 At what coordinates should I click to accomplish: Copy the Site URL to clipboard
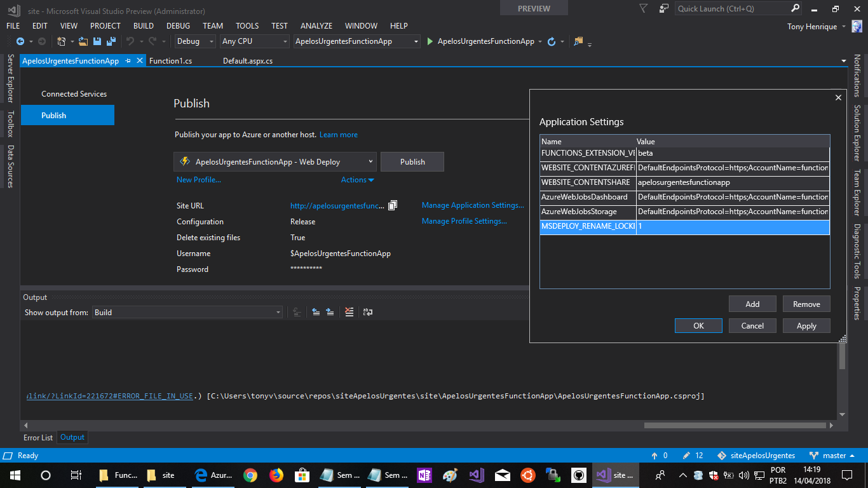pyautogui.click(x=393, y=205)
